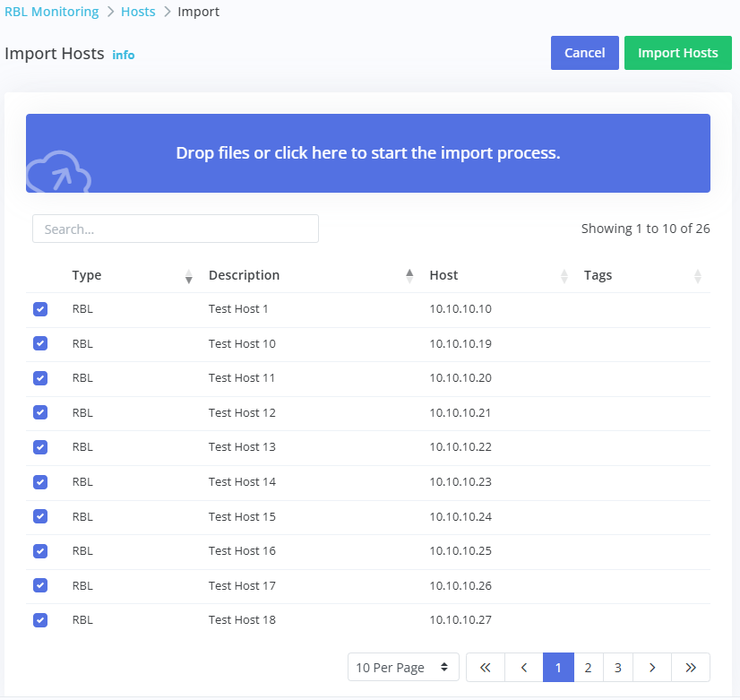
Task: Toggle checkbox for Test Host 13
Action: pos(40,447)
